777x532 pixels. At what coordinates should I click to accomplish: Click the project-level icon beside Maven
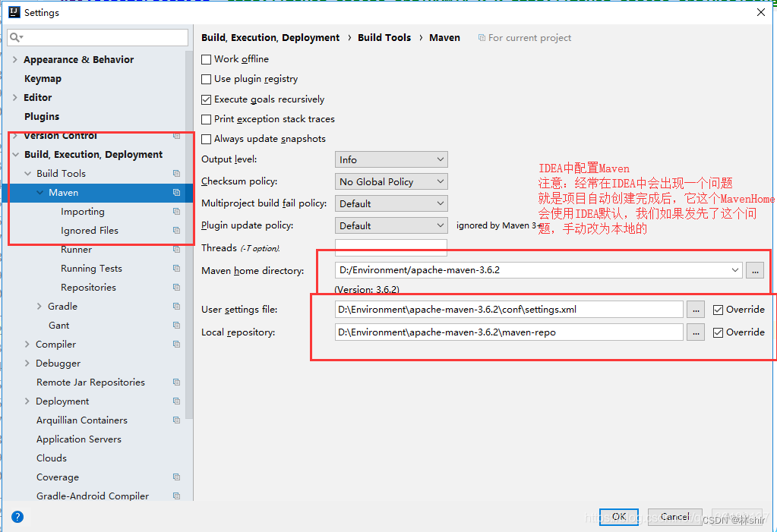pos(176,192)
